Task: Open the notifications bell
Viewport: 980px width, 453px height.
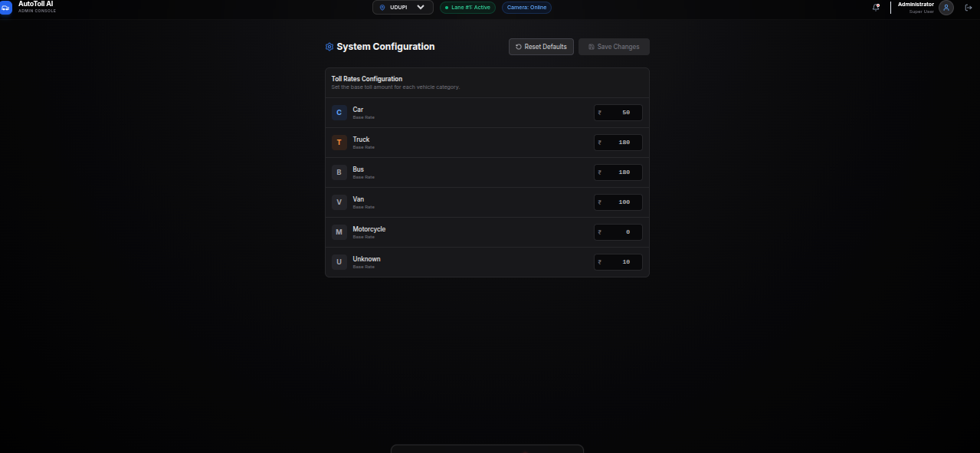Action: tap(876, 8)
